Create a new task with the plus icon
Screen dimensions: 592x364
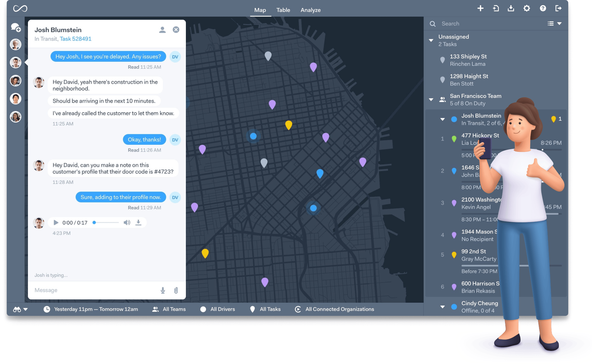click(x=480, y=8)
